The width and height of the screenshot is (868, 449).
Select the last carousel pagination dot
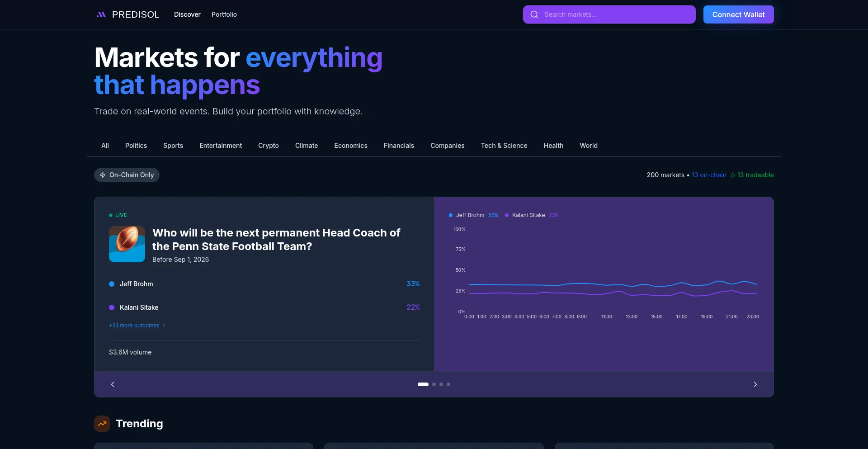pyautogui.click(x=448, y=384)
